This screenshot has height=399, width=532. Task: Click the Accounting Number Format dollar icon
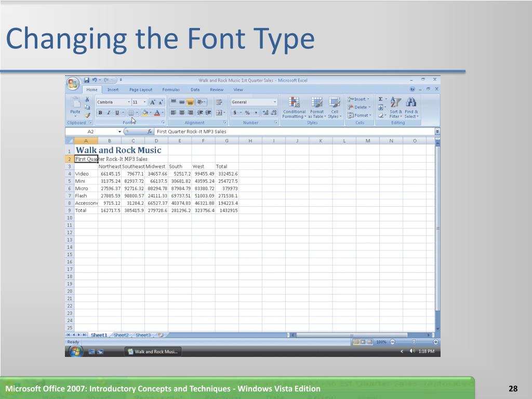(235, 113)
